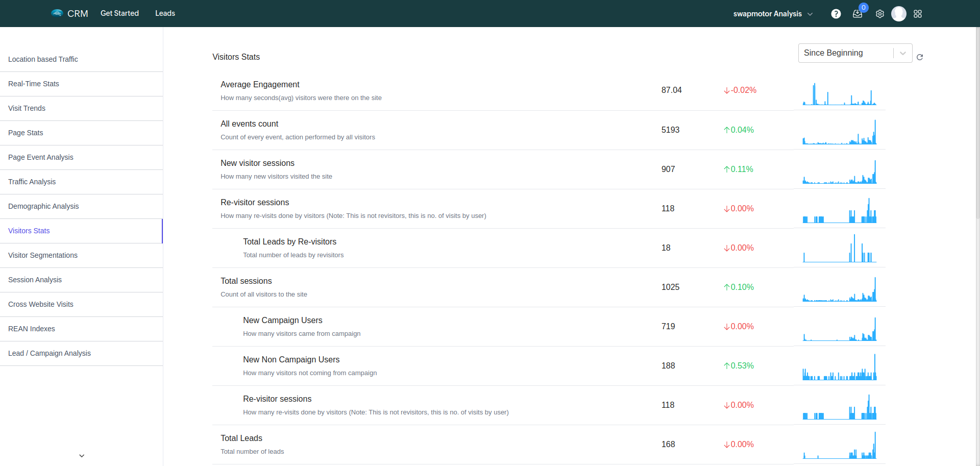Open the notifications inbox icon
980x466 pixels.
857,14
